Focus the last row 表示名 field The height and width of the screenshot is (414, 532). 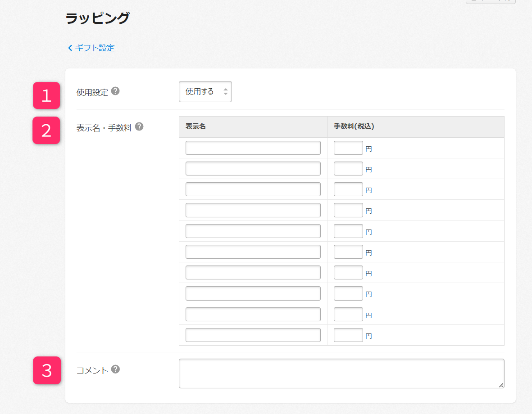pyautogui.click(x=253, y=335)
